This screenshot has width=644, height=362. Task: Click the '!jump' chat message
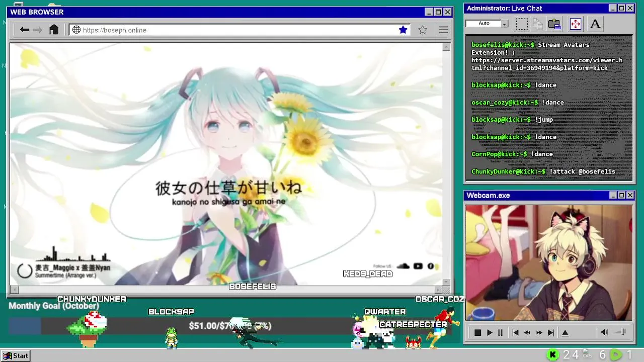tap(544, 120)
